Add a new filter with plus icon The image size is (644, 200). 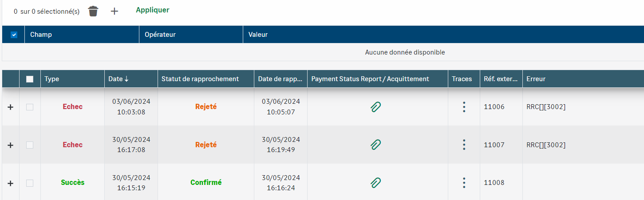pos(115,11)
